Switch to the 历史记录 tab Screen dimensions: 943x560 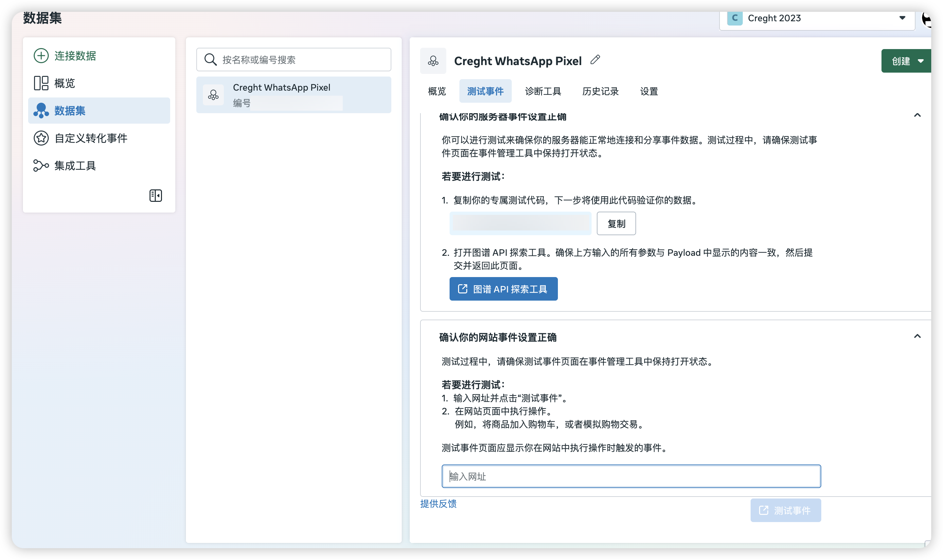point(600,91)
